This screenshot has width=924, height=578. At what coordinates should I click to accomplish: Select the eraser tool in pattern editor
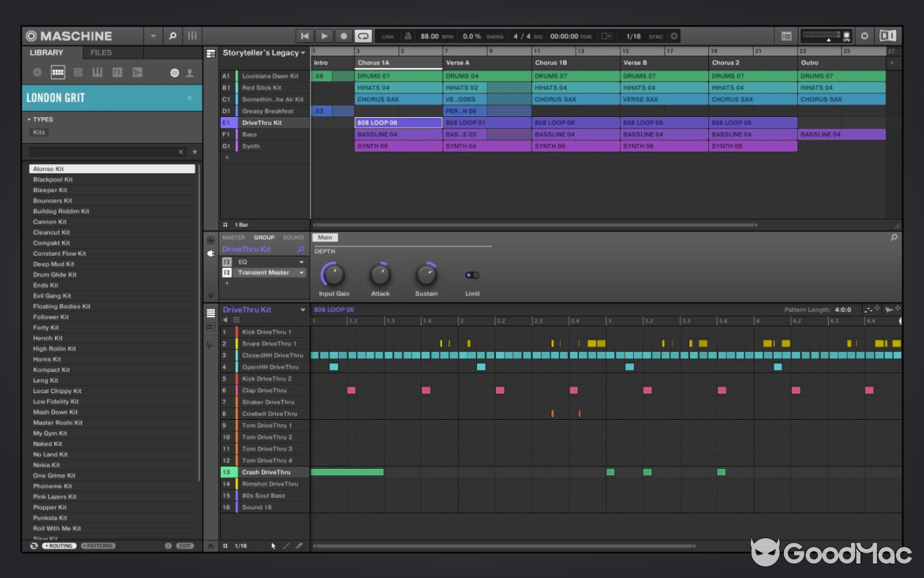tap(300, 545)
